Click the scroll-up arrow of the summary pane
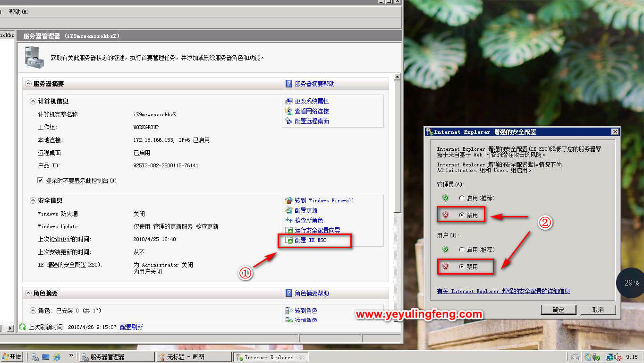The height and width of the screenshot is (363, 644). coord(398,77)
